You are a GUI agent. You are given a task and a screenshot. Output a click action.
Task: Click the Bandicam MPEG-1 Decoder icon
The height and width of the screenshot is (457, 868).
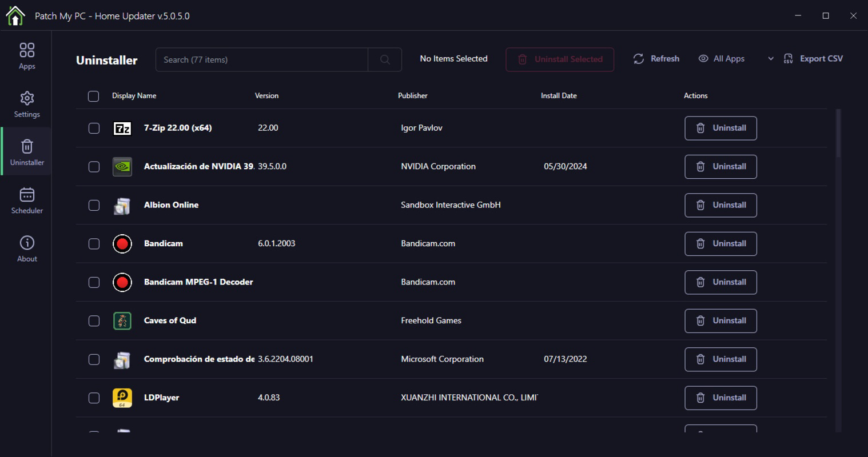pos(122,282)
